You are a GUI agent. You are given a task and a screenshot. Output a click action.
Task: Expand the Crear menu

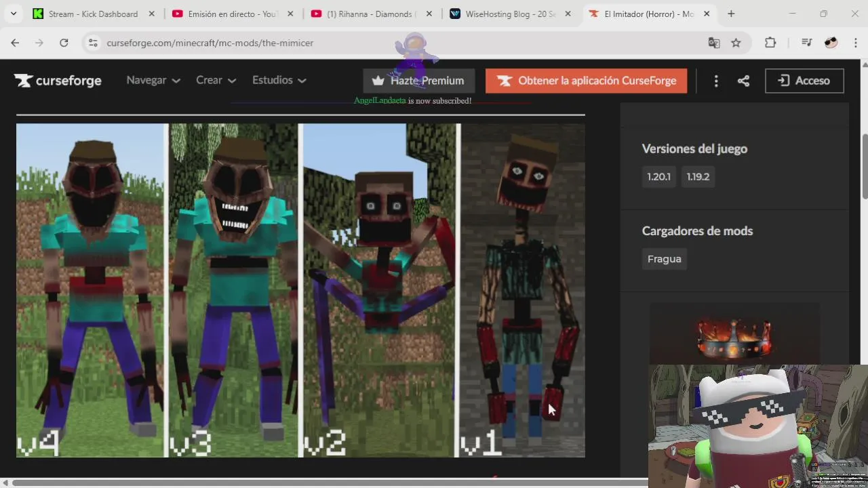[216, 80]
